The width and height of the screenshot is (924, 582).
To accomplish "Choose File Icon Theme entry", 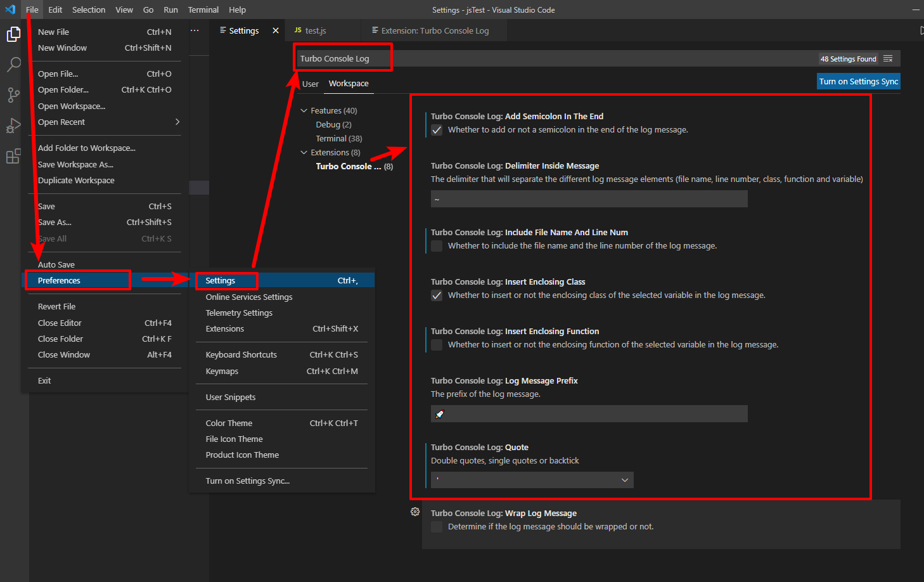I will coord(282,439).
